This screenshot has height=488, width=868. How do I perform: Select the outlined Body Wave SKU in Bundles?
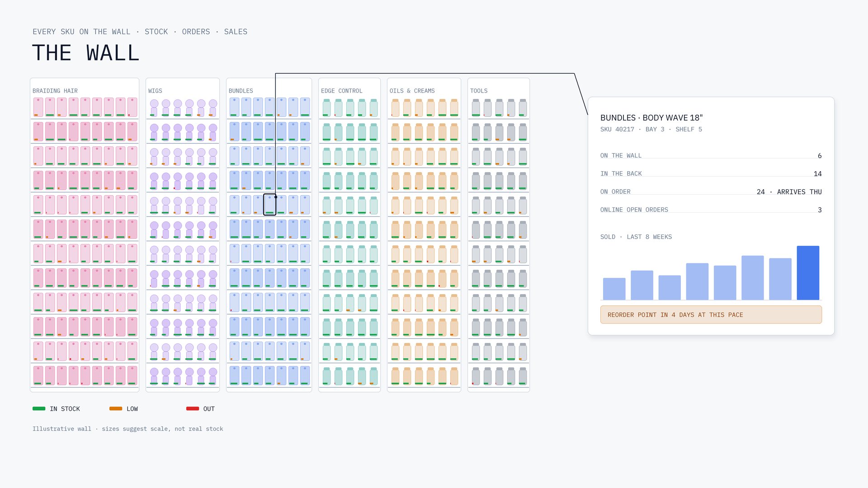point(270,205)
